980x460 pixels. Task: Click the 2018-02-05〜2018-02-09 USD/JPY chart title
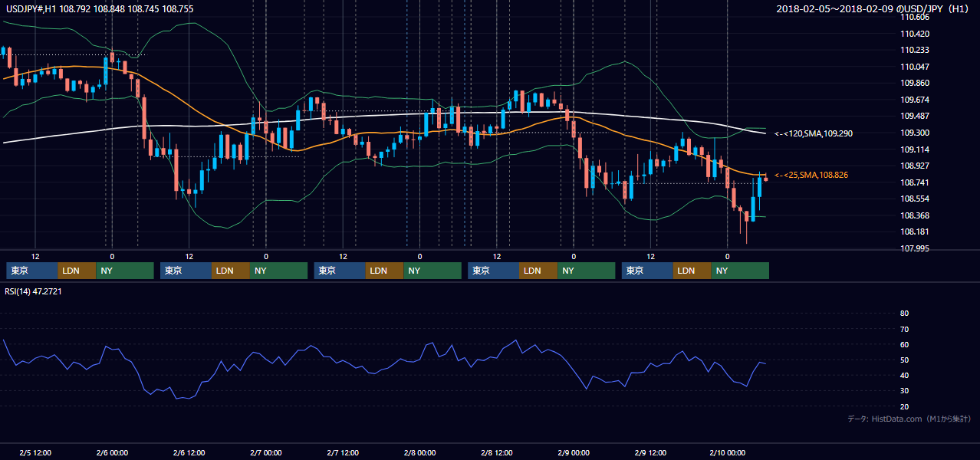(874, 9)
